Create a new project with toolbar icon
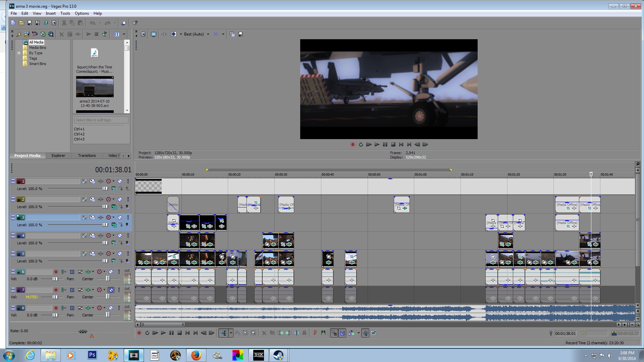The image size is (644, 362). coord(13,23)
